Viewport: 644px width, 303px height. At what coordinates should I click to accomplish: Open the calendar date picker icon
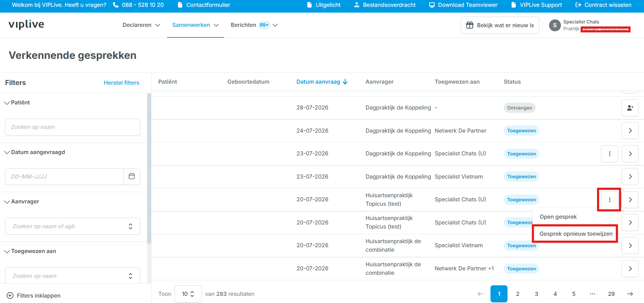(132, 176)
